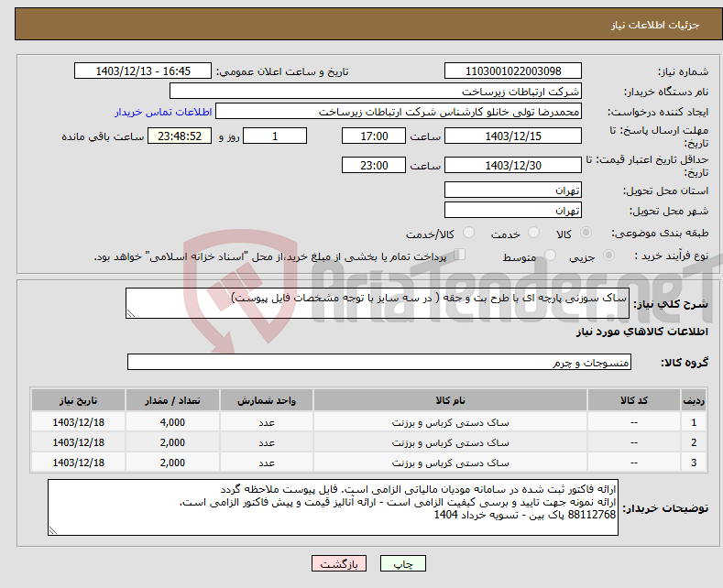Click the buyer notes text area
This screenshot has width=723, height=588.
[x=333, y=507]
